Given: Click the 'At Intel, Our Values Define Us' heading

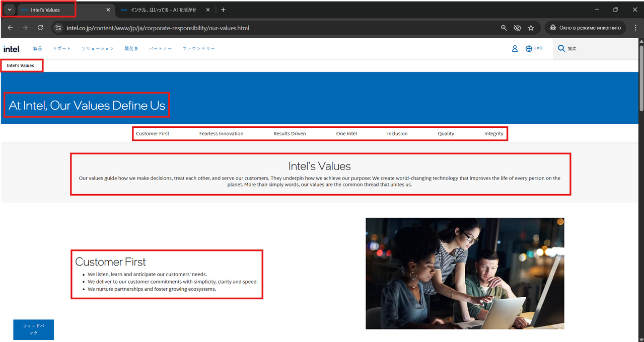Looking at the screenshot, I should click(87, 105).
